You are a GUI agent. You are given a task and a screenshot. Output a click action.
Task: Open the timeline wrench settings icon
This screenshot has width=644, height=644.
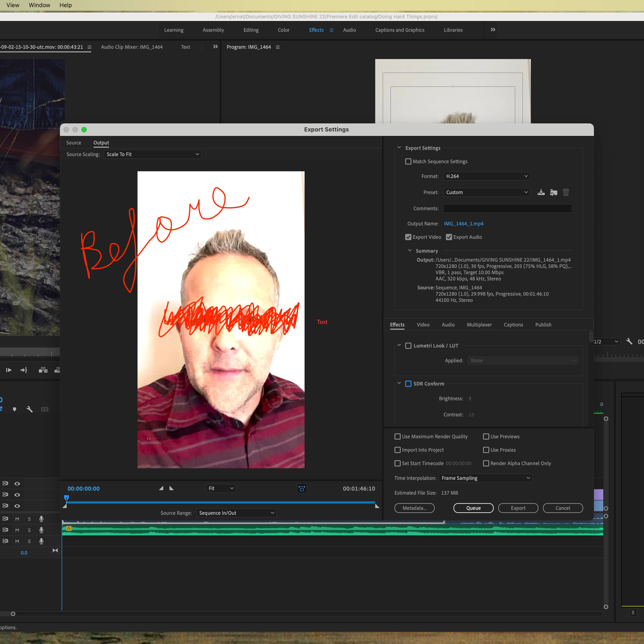29,409
